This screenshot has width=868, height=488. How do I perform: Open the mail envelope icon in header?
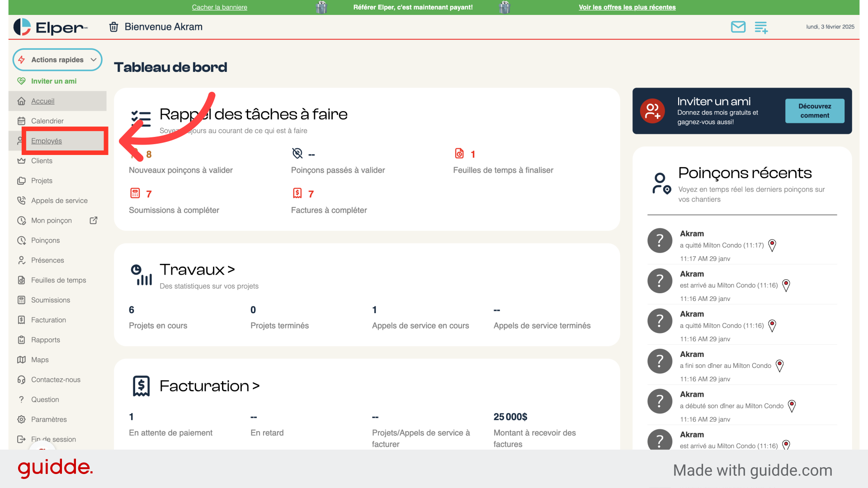738,27
